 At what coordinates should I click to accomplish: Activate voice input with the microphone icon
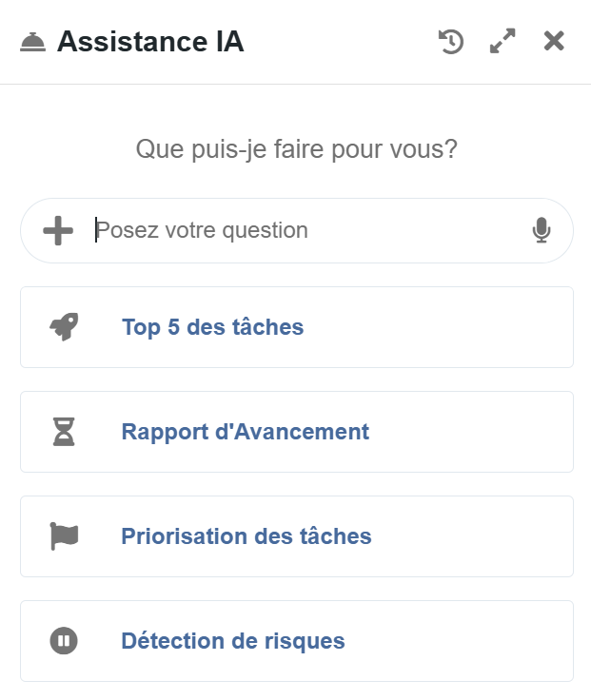[x=542, y=230]
